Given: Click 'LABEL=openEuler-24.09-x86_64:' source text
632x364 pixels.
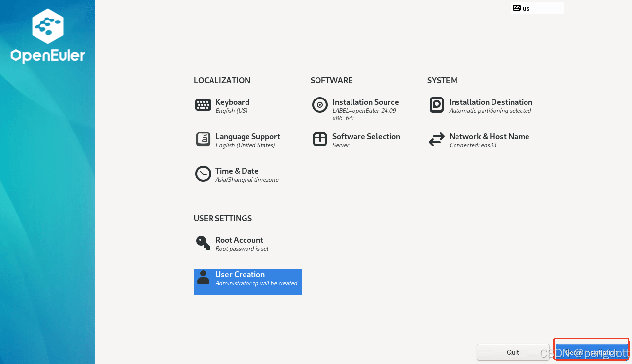Looking at the screenshot, I should point(365,114).
